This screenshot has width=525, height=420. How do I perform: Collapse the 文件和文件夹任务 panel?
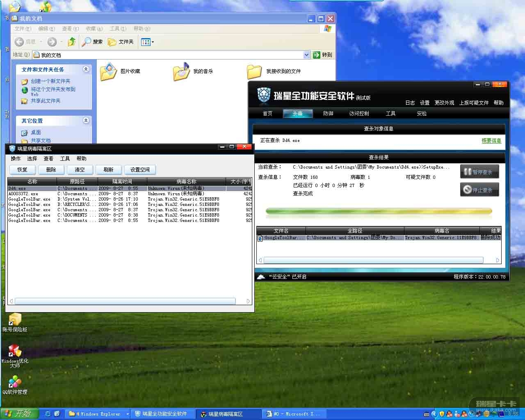point(86,69)
